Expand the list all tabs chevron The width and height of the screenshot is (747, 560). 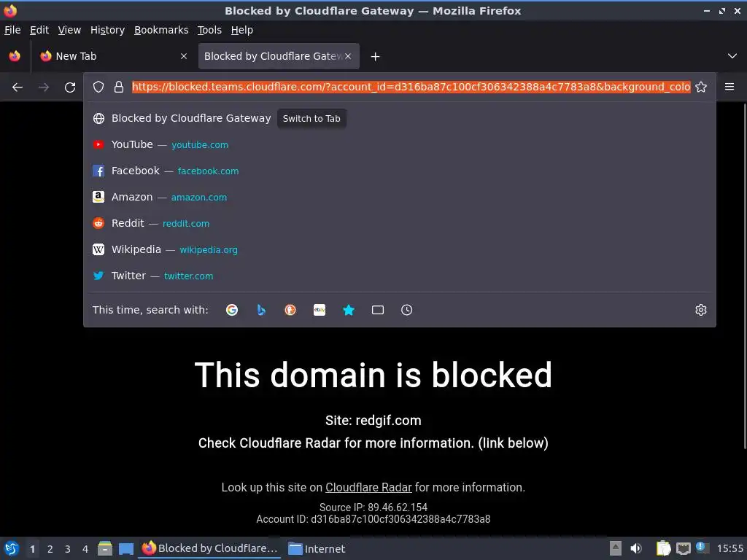(732, 56)
